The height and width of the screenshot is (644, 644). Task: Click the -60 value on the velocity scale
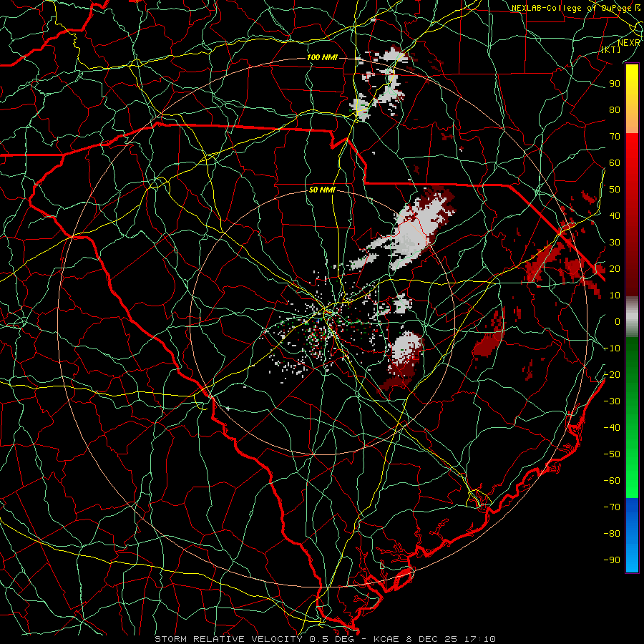(612, 481)
